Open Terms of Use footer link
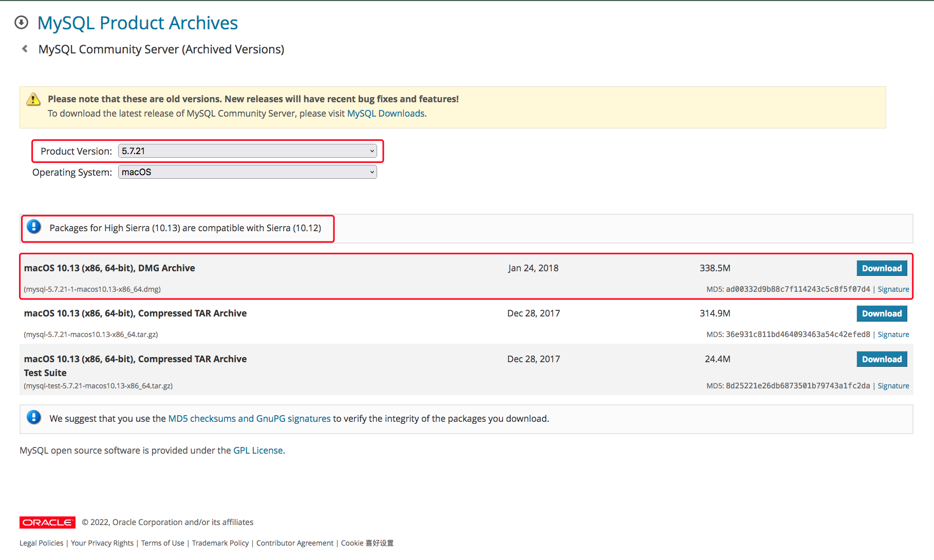Screen dimensions: 934x560 163,543
